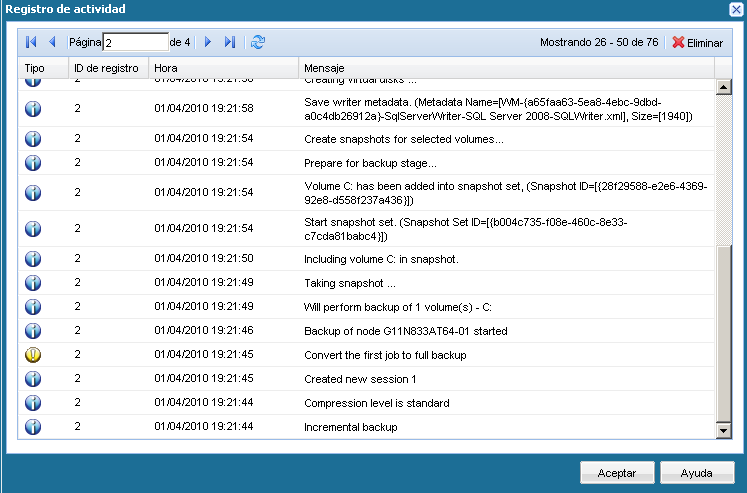The image size is (747, 493).
Task: Select 'Prepare for backup stage...' message
Action: (x=370, y=163)
